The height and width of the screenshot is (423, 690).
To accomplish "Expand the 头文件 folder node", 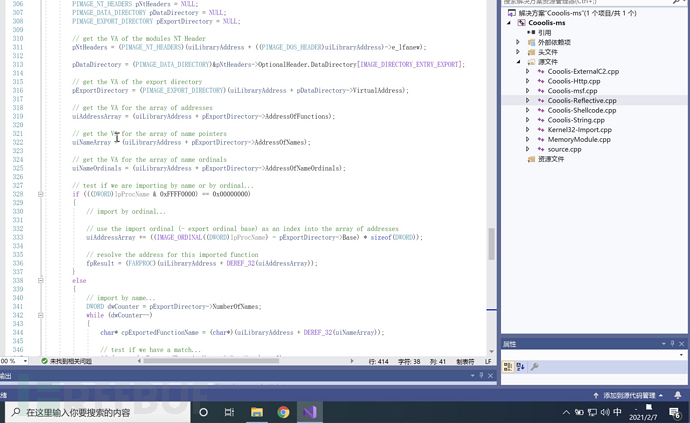I will [x=518, y=52].
